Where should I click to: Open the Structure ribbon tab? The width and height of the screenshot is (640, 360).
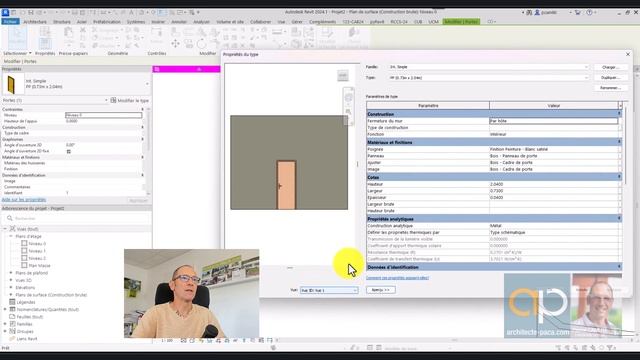(62, 22)
